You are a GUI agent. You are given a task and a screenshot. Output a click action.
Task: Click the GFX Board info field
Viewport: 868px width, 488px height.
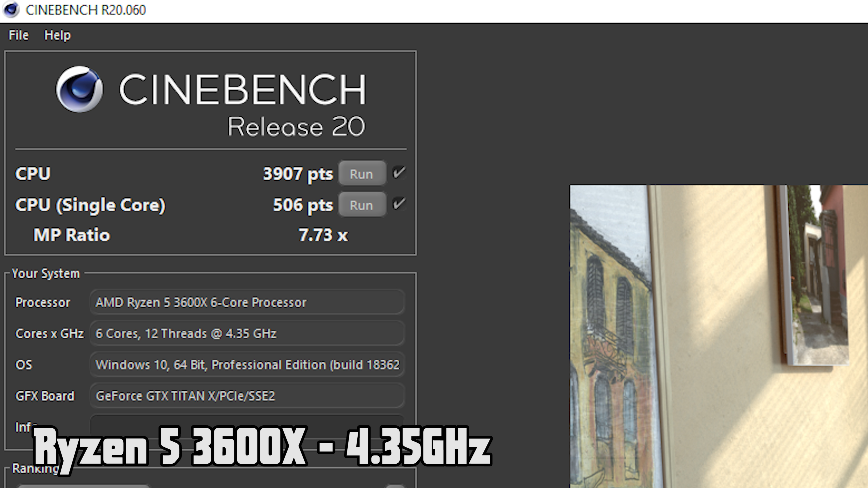tap(248, 396)
